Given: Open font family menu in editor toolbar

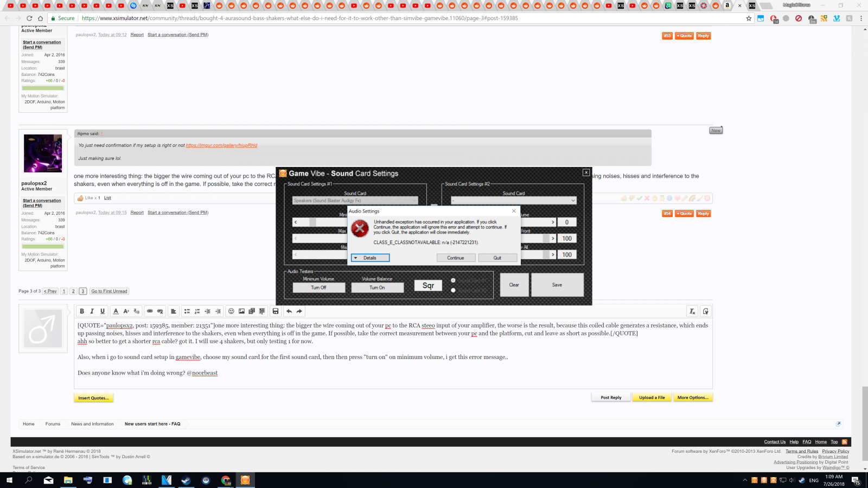Looking at the screenshot, I should (x=136, y=311).
